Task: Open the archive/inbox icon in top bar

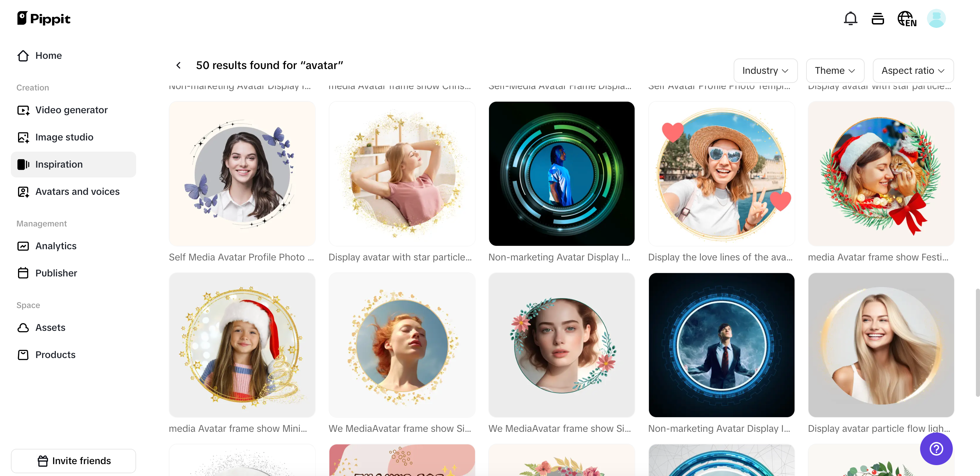Action: (878, 18)
